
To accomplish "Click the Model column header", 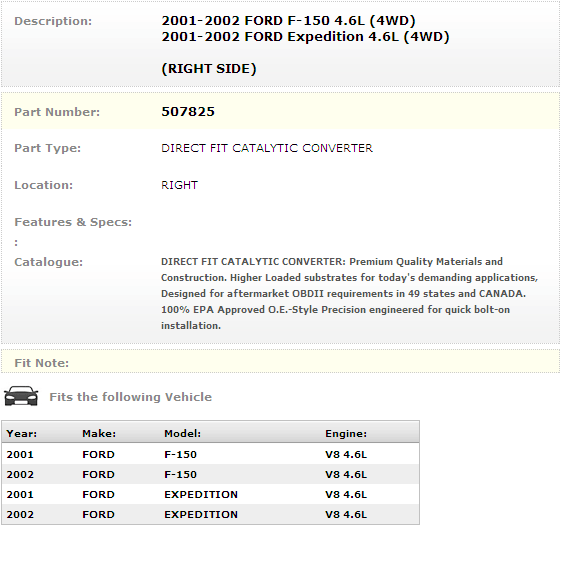I will coord(183,434).
